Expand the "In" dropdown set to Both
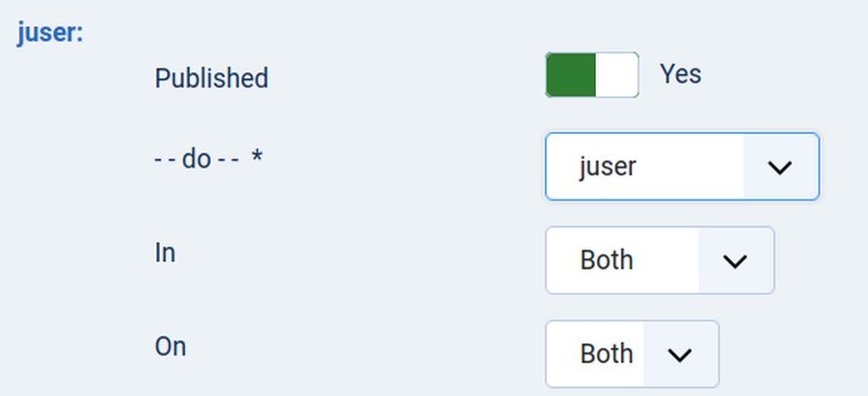This screenshot has height=396, width=868. point(660,260)
